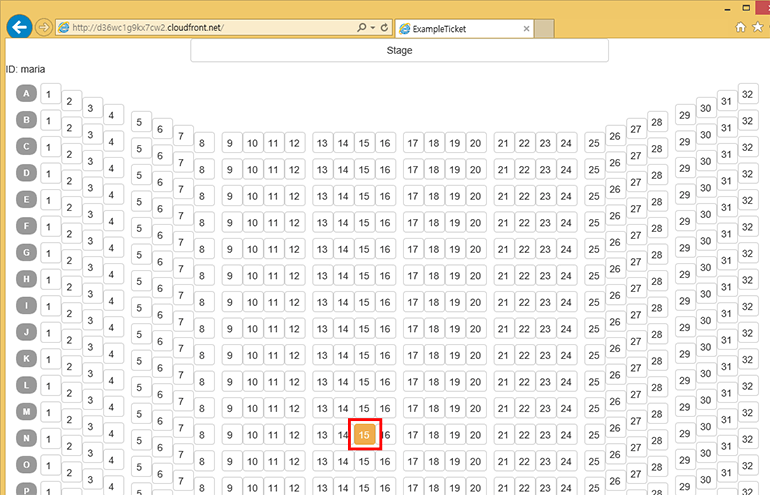Refresh the page with the reload icon
Viewport: 770px width, 495px height.
384,28
